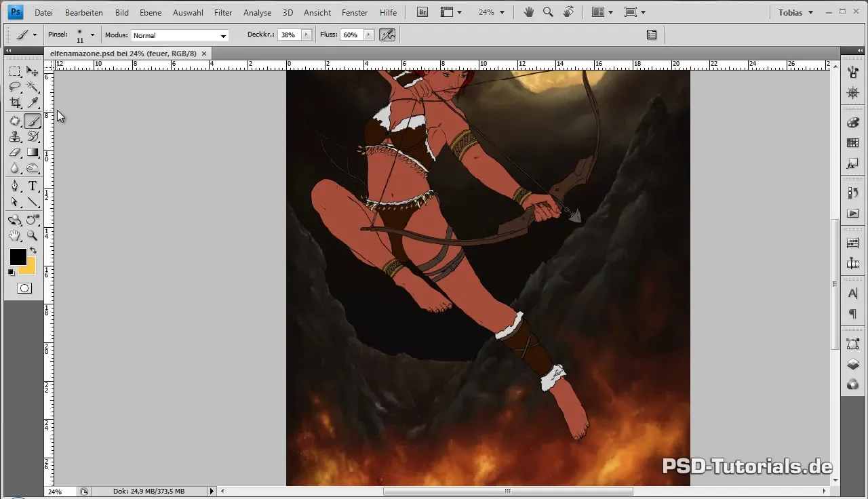
Task: Open the Filter menu
Action: coord(223,13)
